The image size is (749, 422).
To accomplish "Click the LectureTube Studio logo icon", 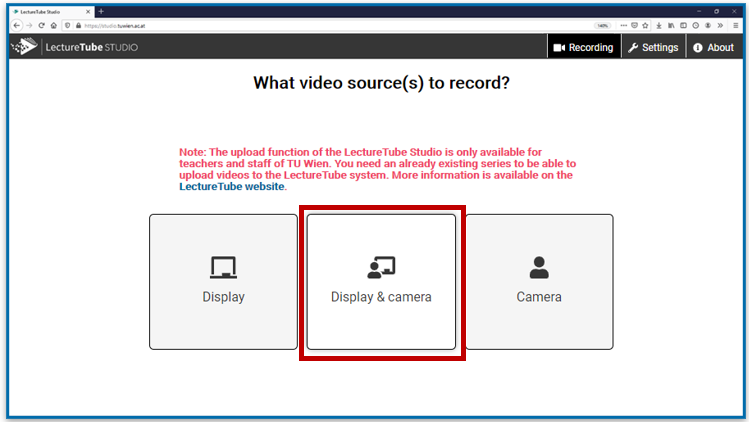I will tap(24, 46).
